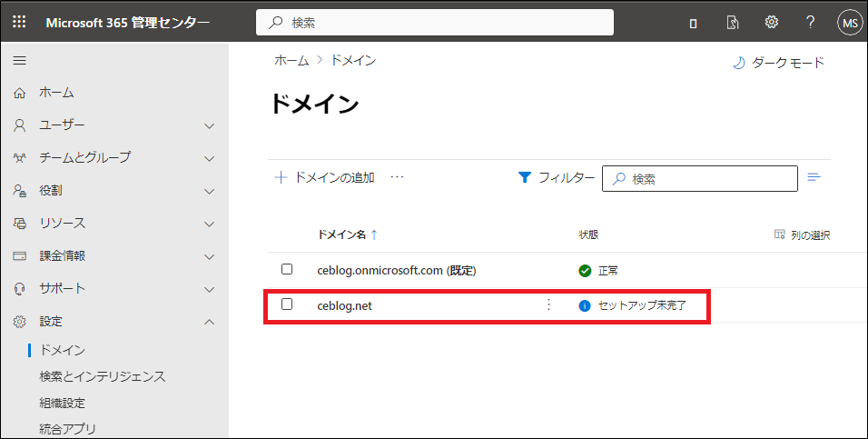Click the セットアップ未完了 info icon

point(585,305)
